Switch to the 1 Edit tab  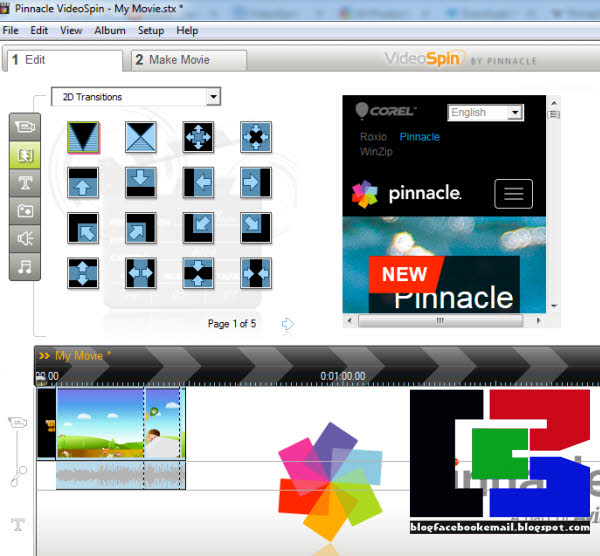coord(65,60)
